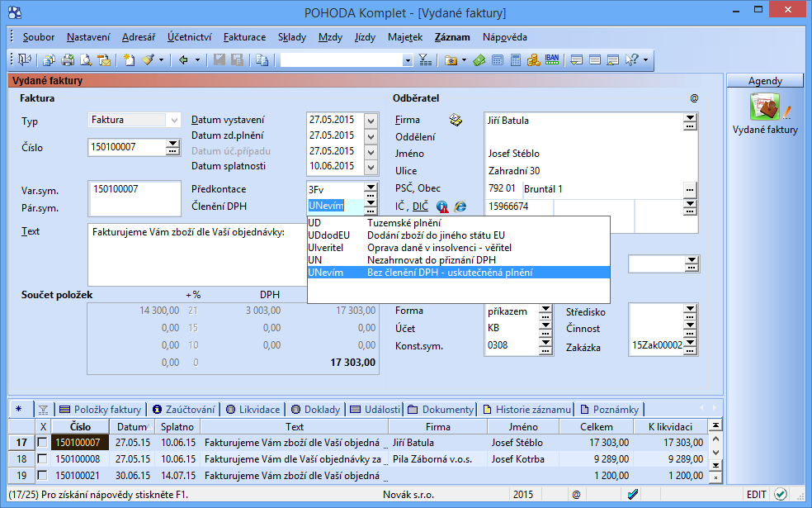The width and height of the screenshot is (812, 508).
Task: Click the Agendy panel header button
Action: pos(765,81)
